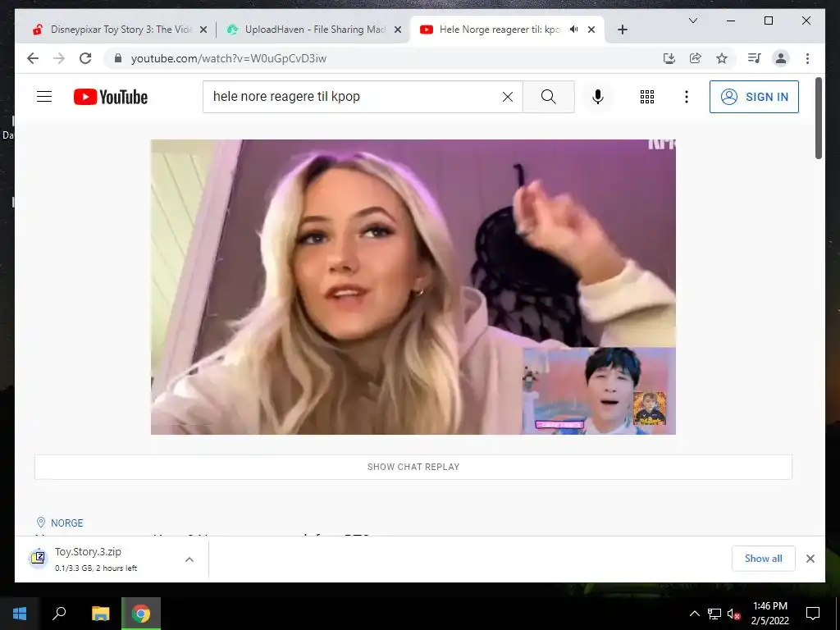Expand the Toy.Story.3.zip download options chevron
Image resolution: width=840 pixels, height=630 pixels.
coord(189,559)
